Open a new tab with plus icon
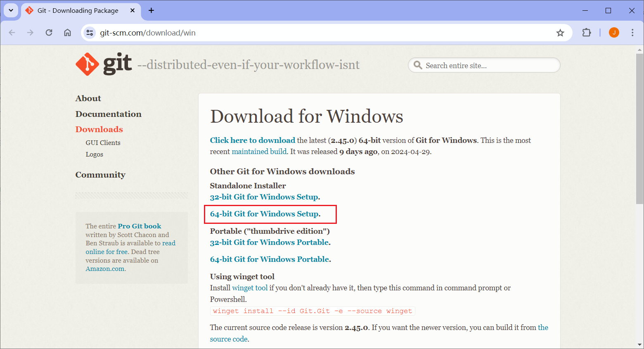644x349 pixels. (151, 10)
